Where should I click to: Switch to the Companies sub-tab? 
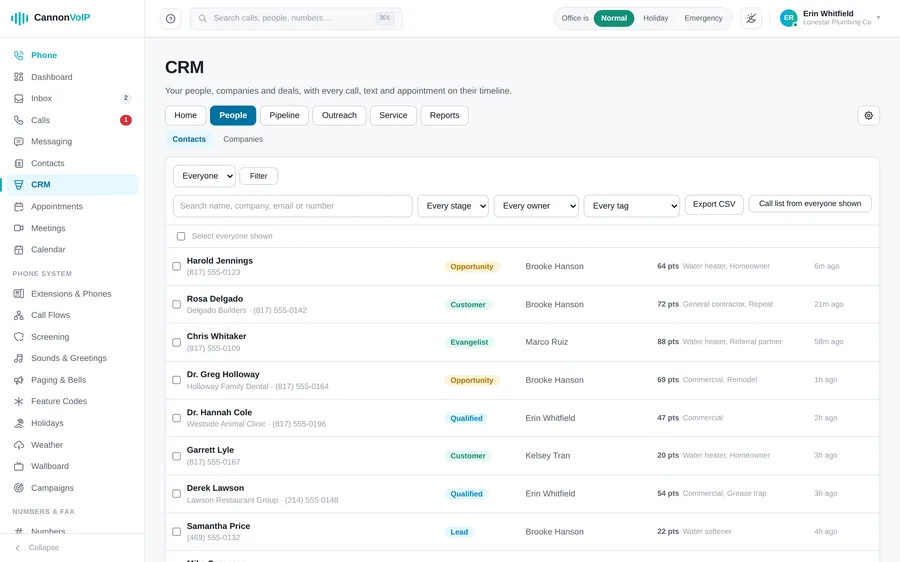243,139
